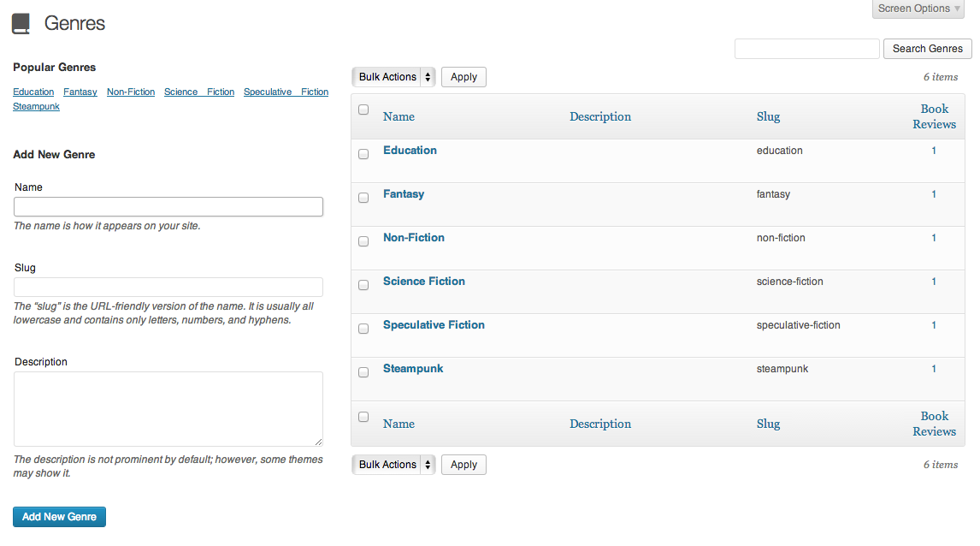
Task: Open the Education genre in the table
Action: click(410, 150)
